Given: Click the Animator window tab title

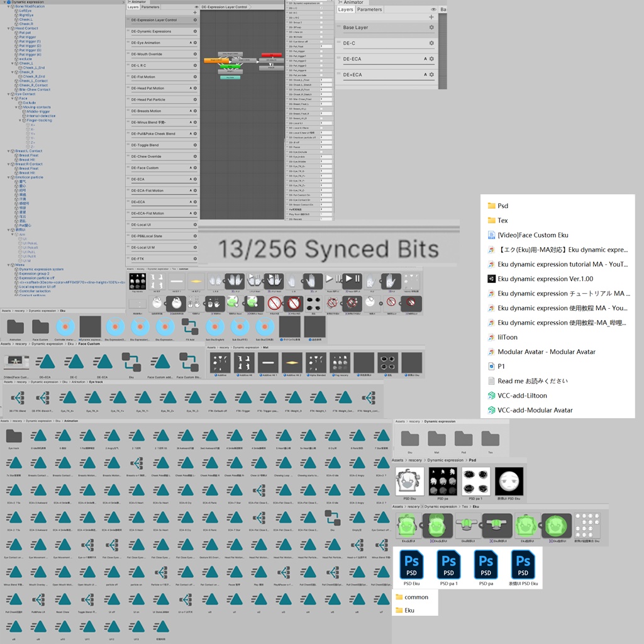Looking at the screenshot, I should point(138,2).
